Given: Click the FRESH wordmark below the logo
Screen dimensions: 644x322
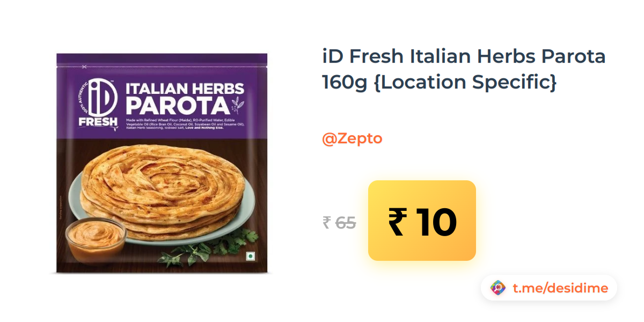Looking at the screenshot, I should pos(98,122).
